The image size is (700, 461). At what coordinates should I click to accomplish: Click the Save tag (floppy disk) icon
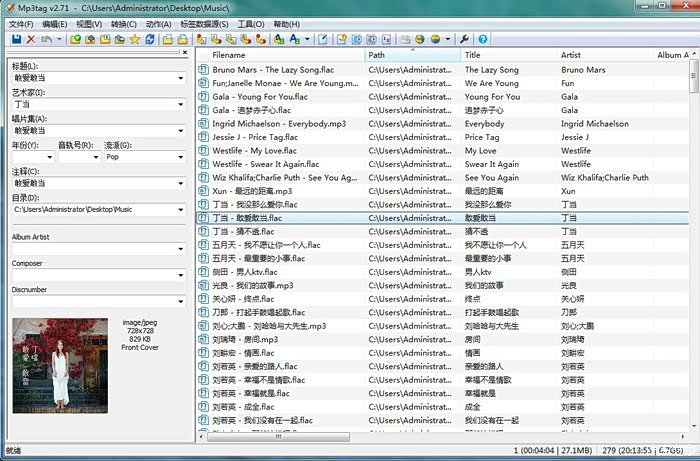[16, 39]
